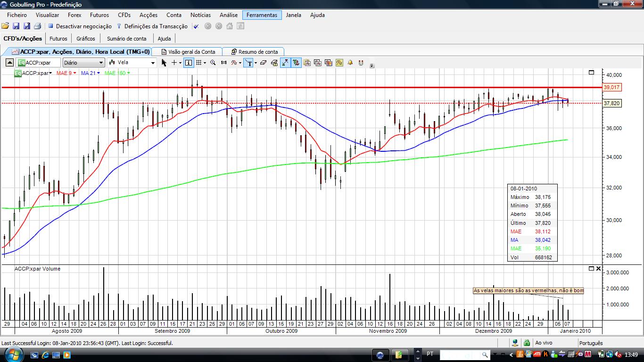
Task: Click the magnifier zoom tool
Action: pos(213,63)
